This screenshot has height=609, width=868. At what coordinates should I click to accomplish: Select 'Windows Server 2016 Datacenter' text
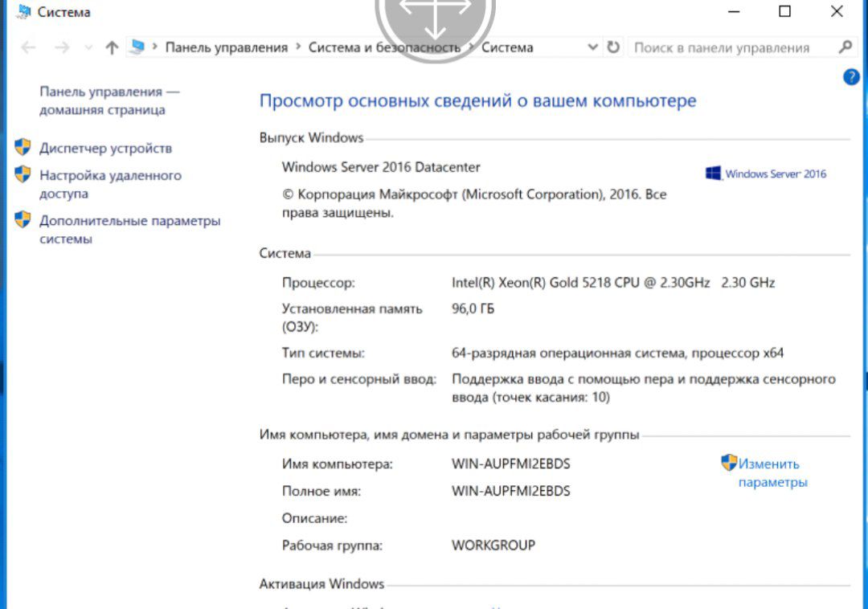click(x=381, y=167)
